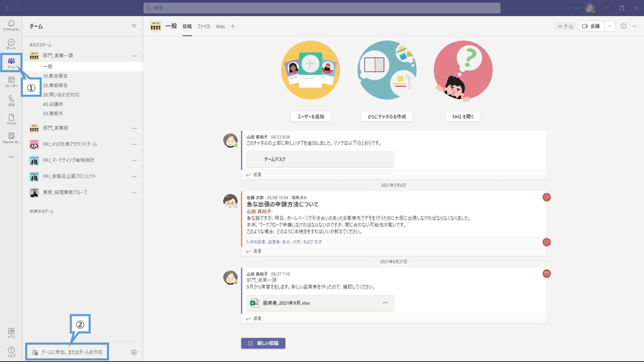Viewport: 644px width, 362px height.
Task: Click 山田 真知子 mention in 佐藤's post
Action: pos(259,212)
